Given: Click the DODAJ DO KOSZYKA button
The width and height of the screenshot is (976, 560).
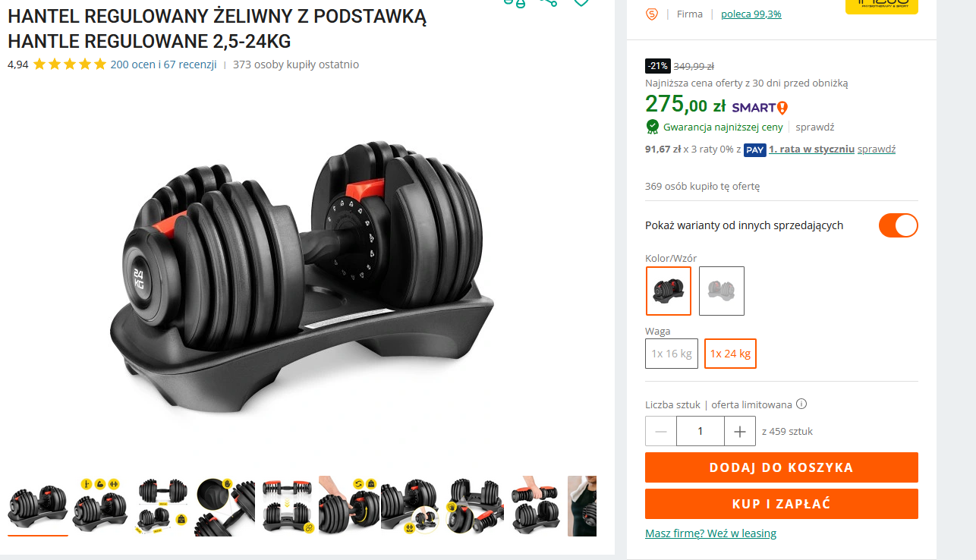Looking at the screenshot, I should [x=782, y=467].
